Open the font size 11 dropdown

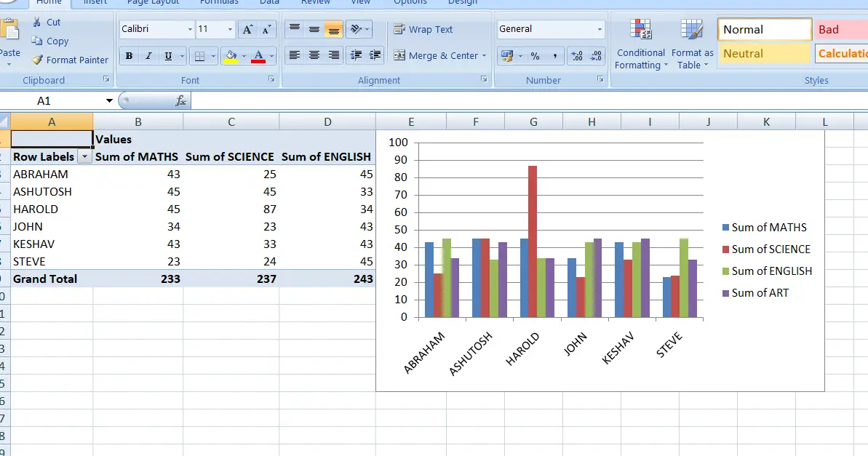pos(231,29)
